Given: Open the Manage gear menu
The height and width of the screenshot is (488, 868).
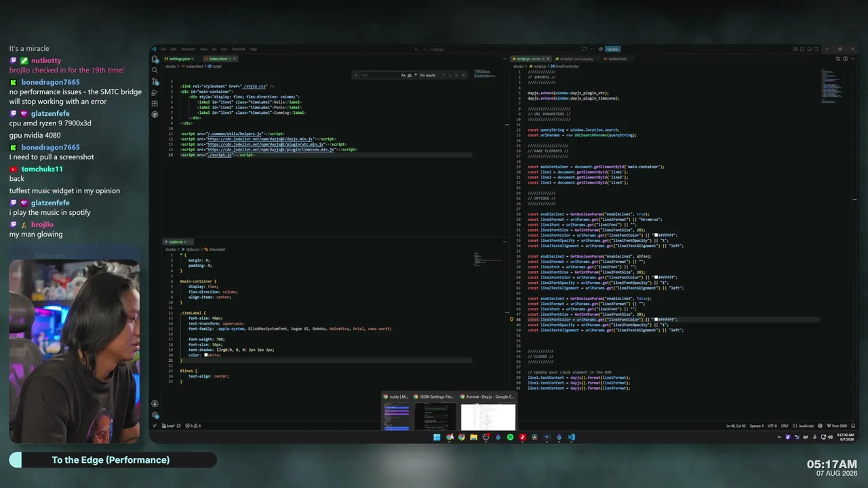Looking at the screenshot, I should pyautogui.click(x=155, y=415).
